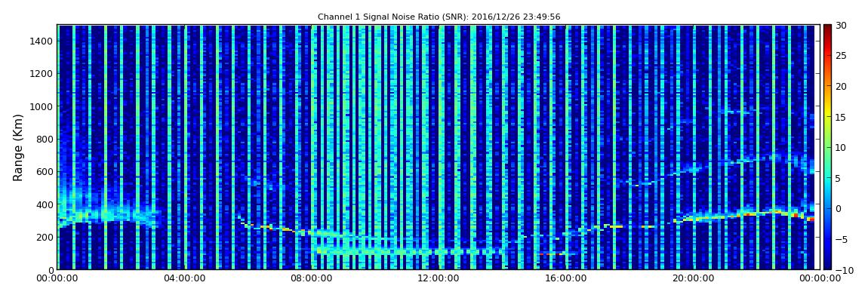Screen dimensions: 868x307
Task: Click the 400 range axis tick label
Action: (x=45, y=204)
